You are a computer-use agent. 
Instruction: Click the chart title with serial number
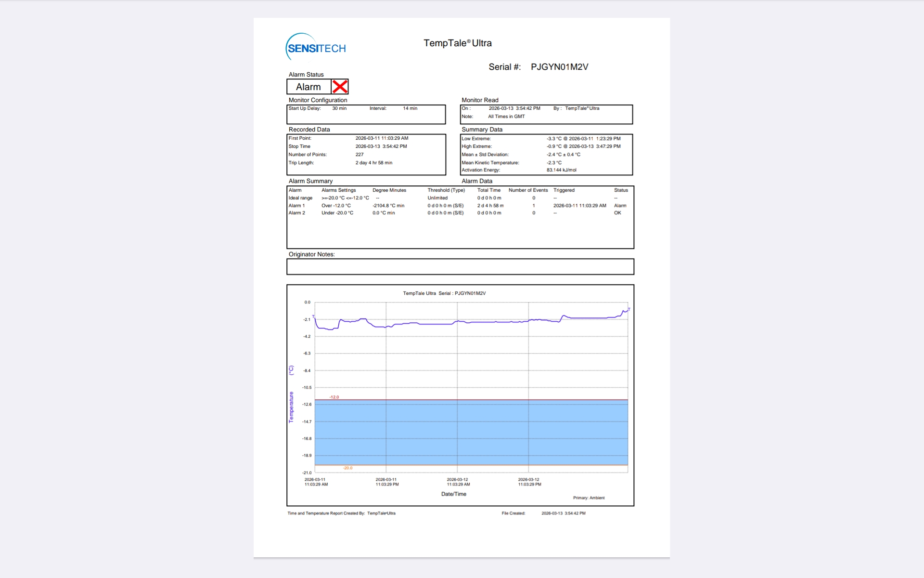tap(444, 293)
